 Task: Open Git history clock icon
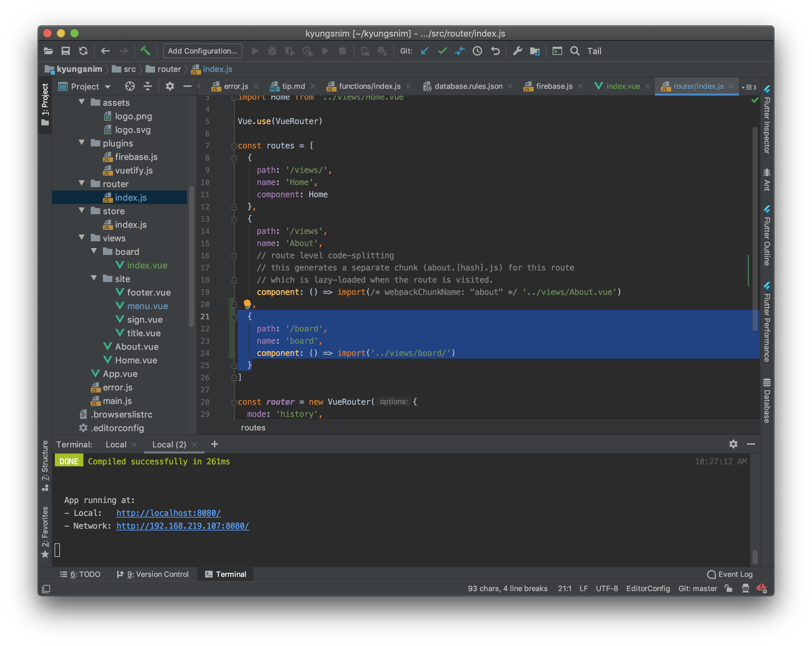(x=477, y=51)
